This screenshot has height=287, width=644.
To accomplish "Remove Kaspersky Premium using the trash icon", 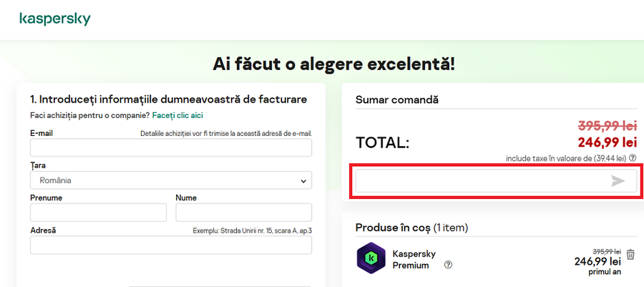I will coord(630,255).
